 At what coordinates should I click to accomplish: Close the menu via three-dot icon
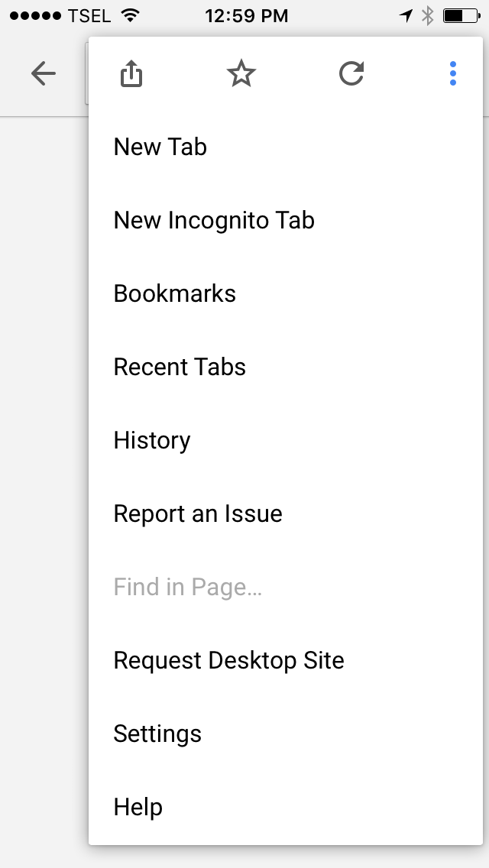(453, 74)
